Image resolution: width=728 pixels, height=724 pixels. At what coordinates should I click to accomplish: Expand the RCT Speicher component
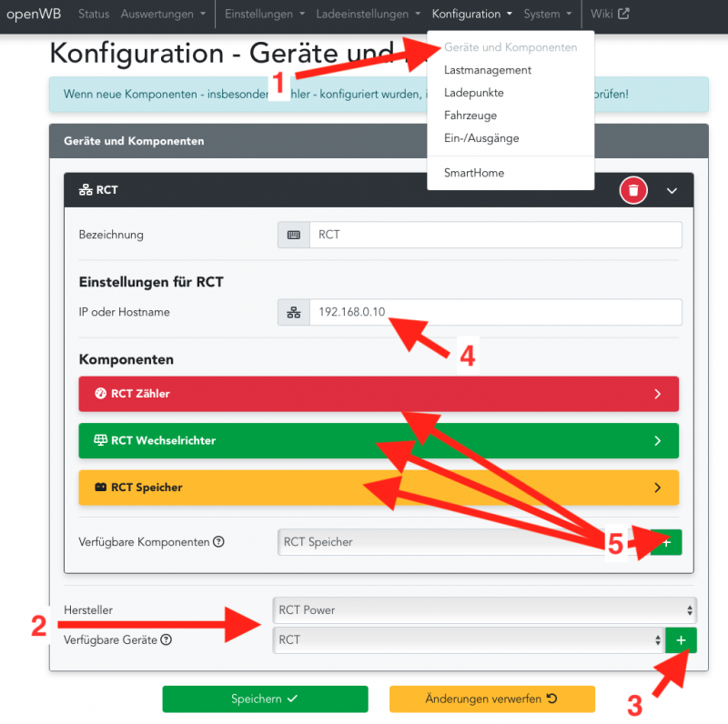tap(379, 488)
